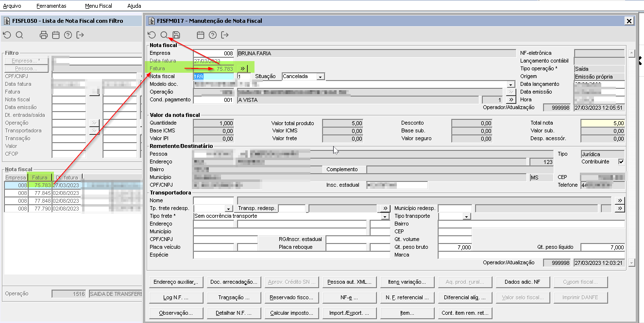Click the Fatura column header in list

click(40, 178)
